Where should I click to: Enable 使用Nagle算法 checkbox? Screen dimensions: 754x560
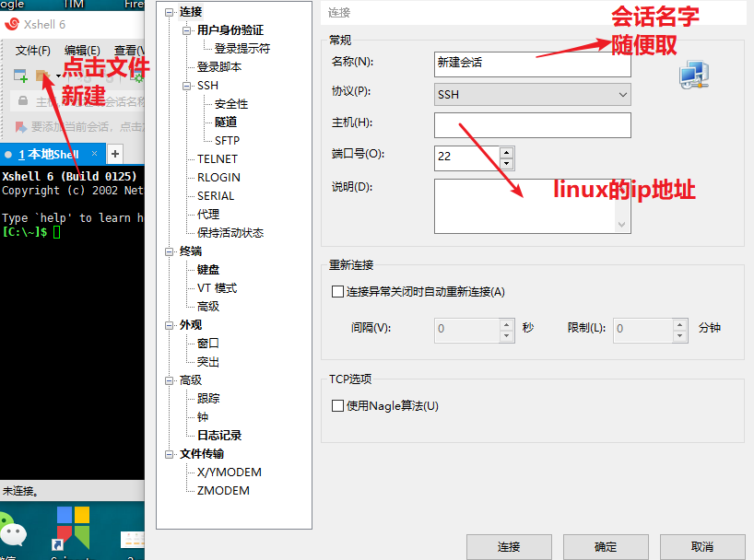(337, 406)
